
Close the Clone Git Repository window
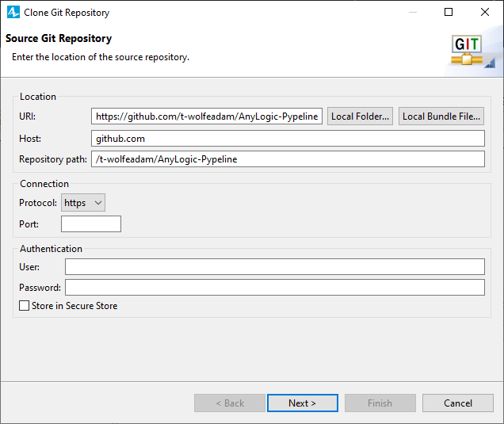pos(485,12)
